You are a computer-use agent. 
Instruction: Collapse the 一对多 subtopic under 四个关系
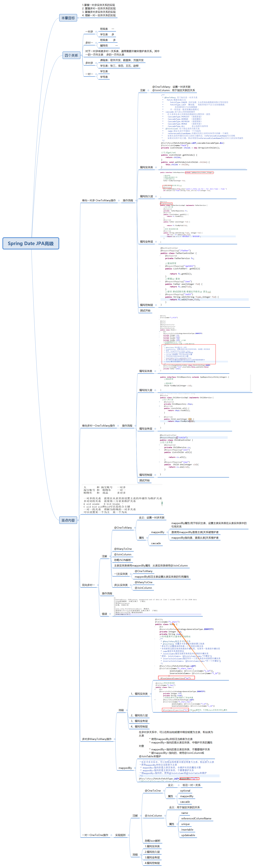[x=96, y=32]
